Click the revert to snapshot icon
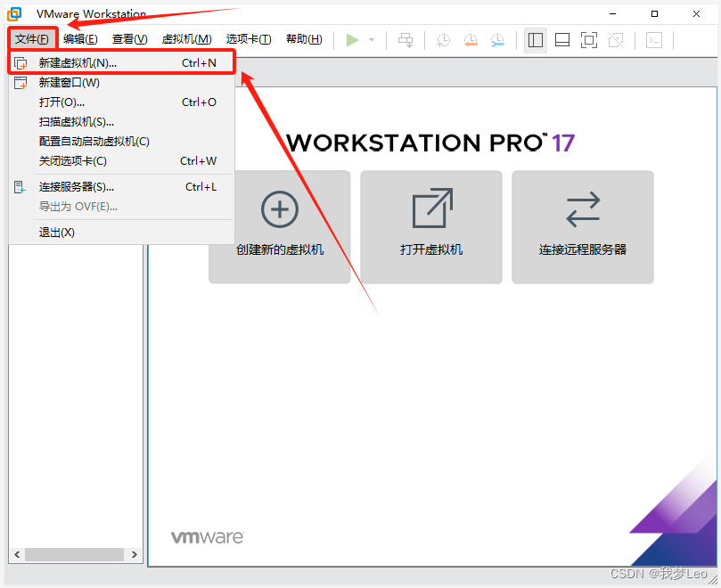 pos(471,40)
